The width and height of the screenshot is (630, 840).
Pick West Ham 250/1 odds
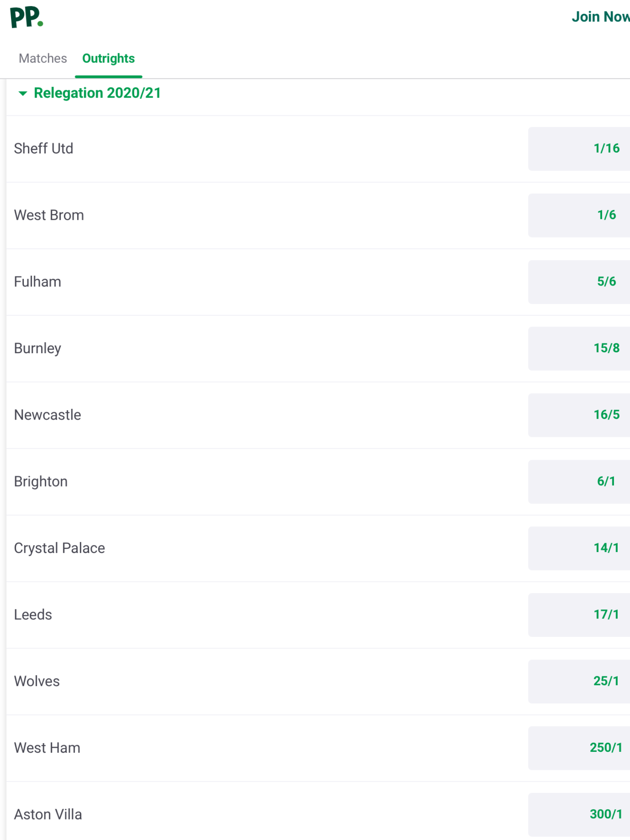click(x=579, y=748)
